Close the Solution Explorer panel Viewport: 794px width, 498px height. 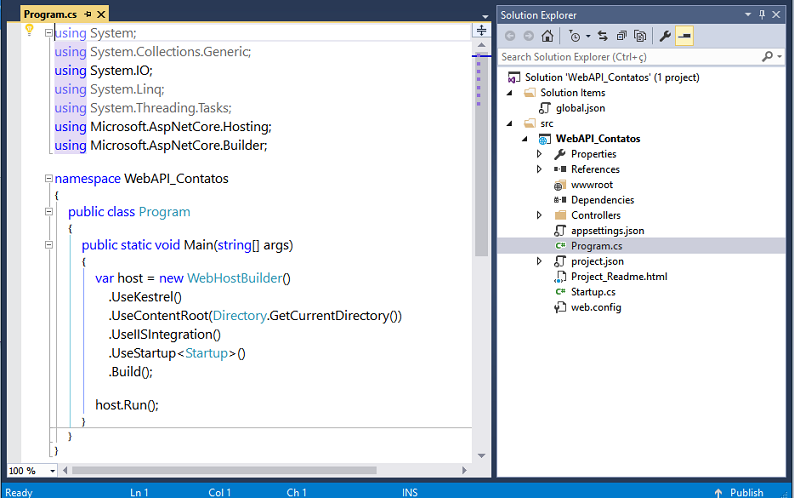(776, 15)
